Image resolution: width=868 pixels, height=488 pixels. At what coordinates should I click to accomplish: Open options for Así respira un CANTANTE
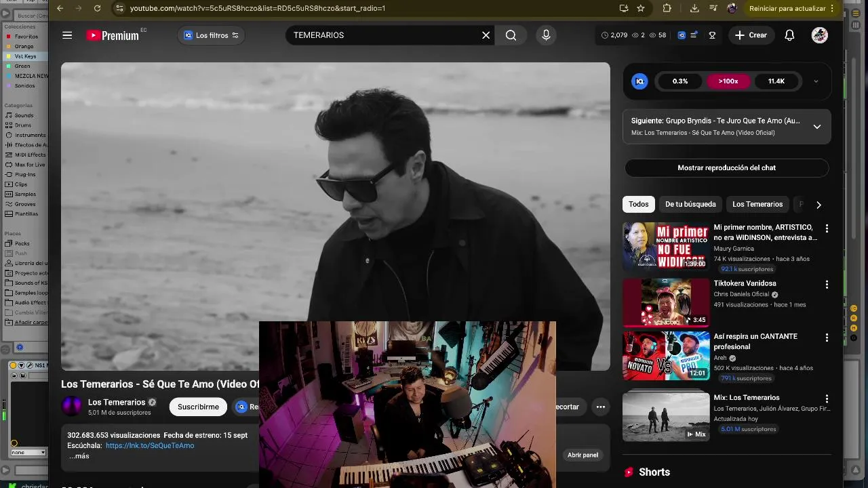click(x=827, y=338)
